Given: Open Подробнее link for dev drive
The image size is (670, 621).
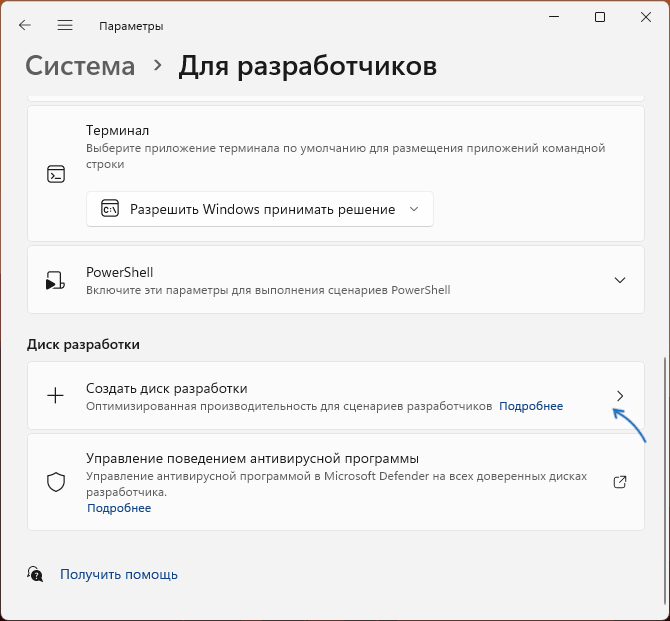Looking at the screenshot, I should tap(531, 406).
